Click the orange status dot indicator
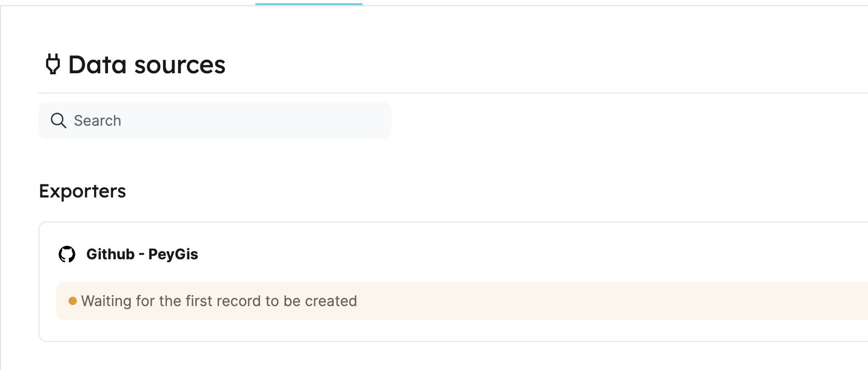 pyautogui.click(x=73, y=301)
